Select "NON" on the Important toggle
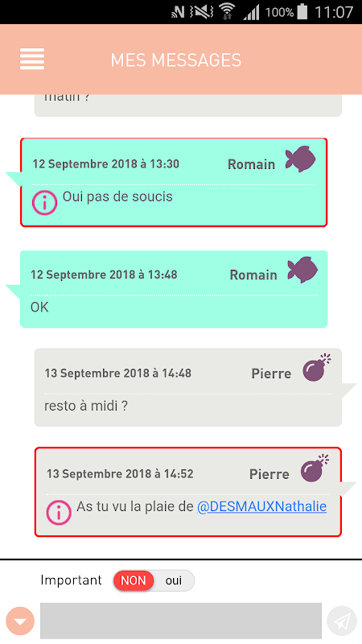362x644 pixels. click(x=134, y=580)
